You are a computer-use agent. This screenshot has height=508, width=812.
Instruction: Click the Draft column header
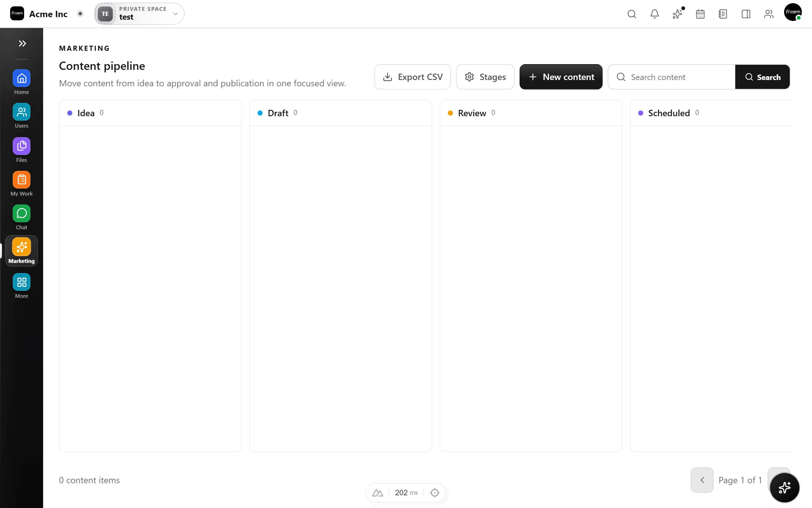340,113
